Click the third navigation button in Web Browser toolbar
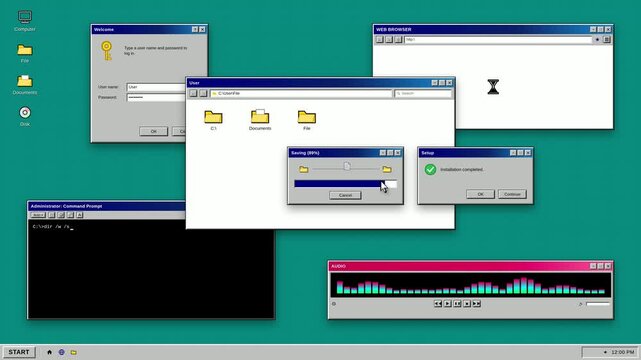This screenshot has height=360, width=641. click(x=399, y=40)
